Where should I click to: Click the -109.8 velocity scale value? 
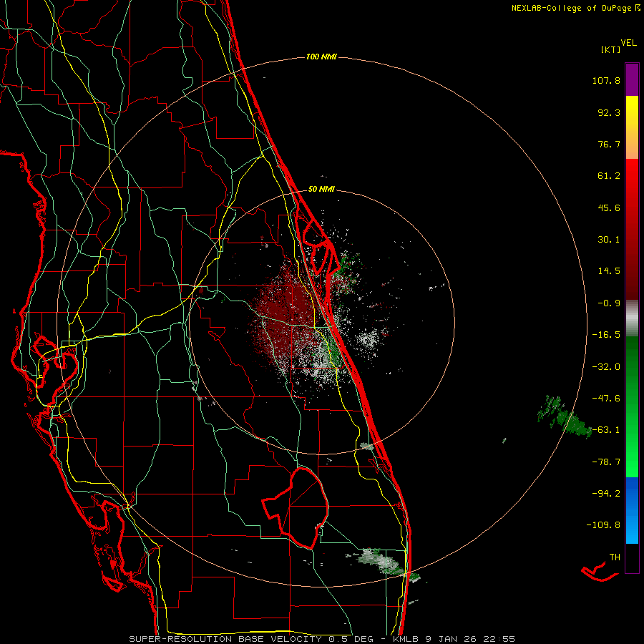click(x=603, y=525)
